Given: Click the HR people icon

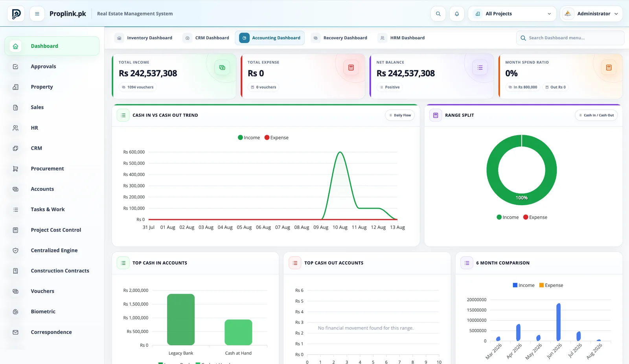Looking at the screenshot, I should [16, 128].
